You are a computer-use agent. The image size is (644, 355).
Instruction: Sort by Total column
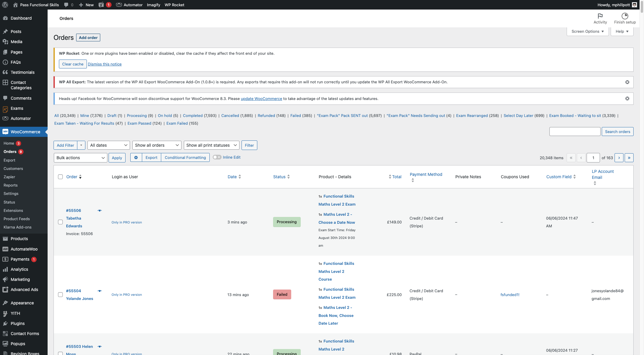click(x=395, y=177)
